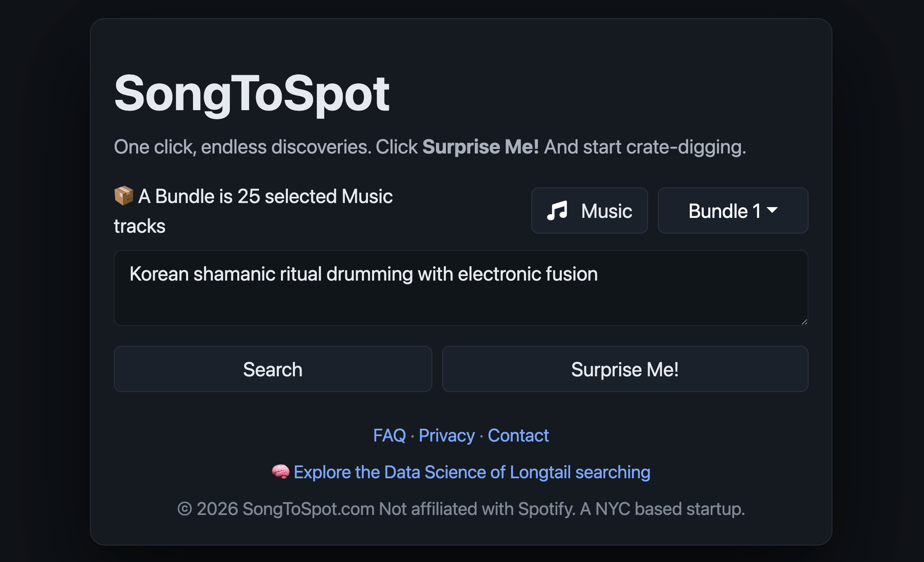Open the Contact link
Viewport: 924px width, 562px height.
click(518, 436)
